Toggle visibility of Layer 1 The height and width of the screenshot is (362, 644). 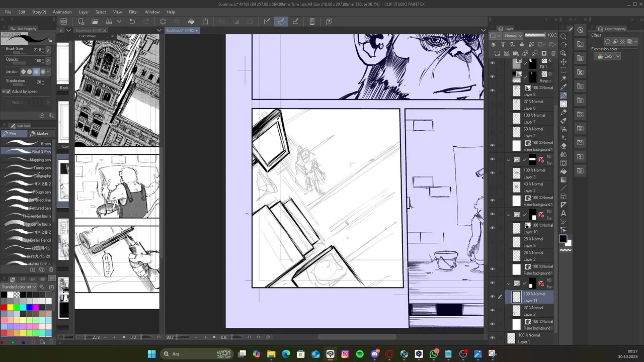[x=493, y=338]
